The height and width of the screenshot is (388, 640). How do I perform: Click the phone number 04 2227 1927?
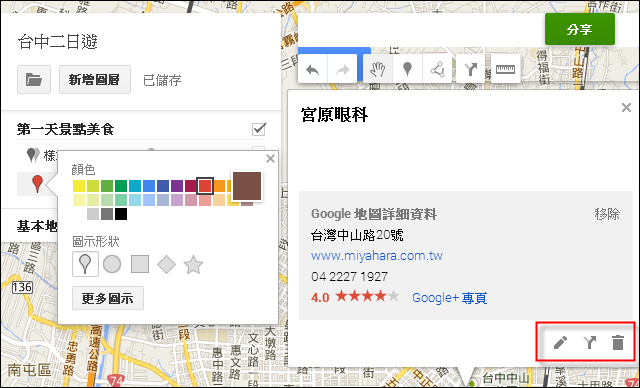[x=349, y=277]
